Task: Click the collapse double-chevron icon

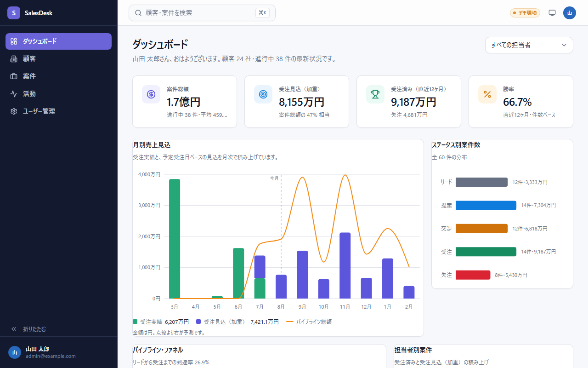Action: tap(14, 329)
